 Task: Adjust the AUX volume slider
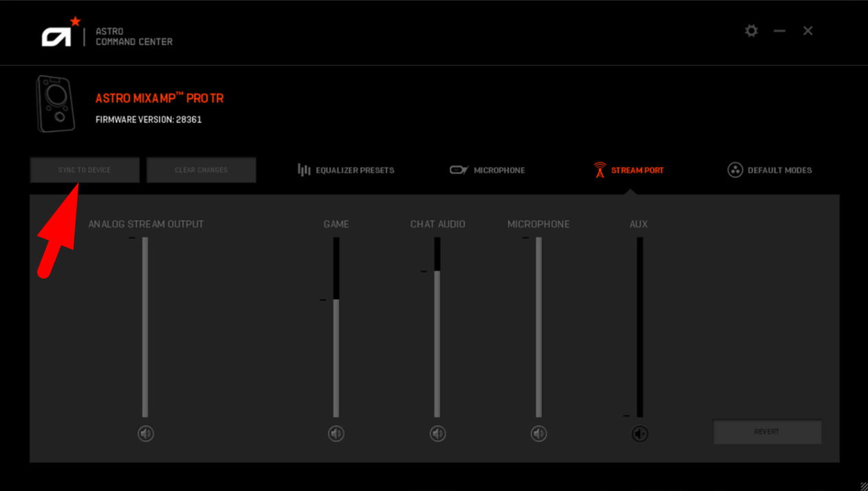[x=640, y=327]
